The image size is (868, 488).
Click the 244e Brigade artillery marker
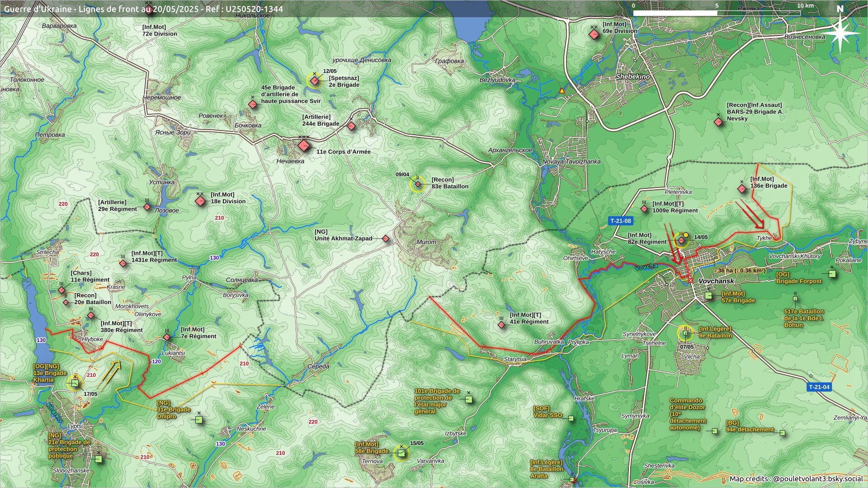[351, 126]
